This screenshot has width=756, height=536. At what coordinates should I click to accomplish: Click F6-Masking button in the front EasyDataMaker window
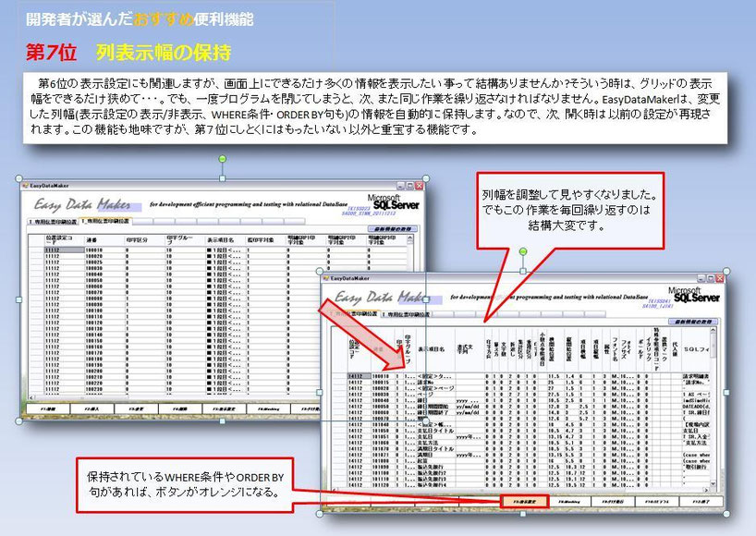point(569,501)
